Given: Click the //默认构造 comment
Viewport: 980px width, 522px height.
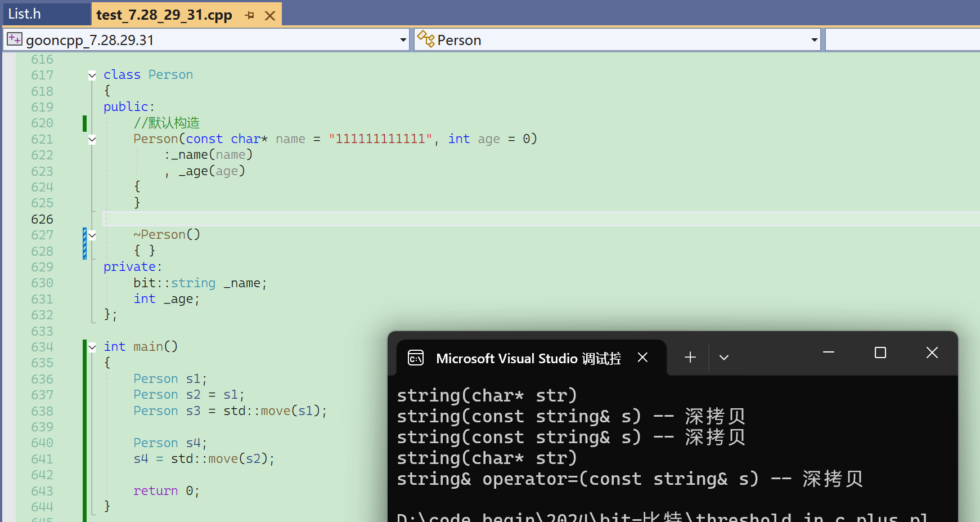Looking at the screenshot, I should click(x=167, y=123).
